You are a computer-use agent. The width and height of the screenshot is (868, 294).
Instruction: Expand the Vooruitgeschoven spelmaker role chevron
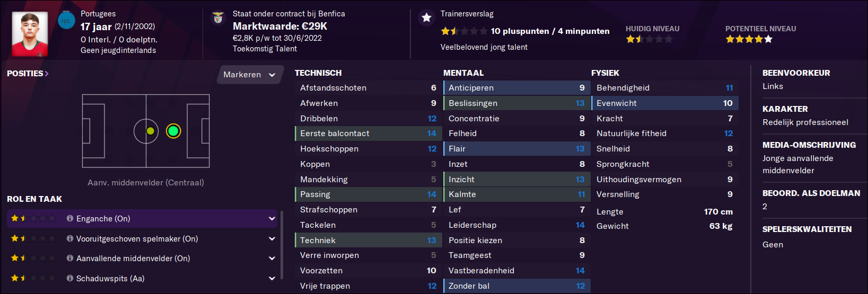click(x=272, y=238)
